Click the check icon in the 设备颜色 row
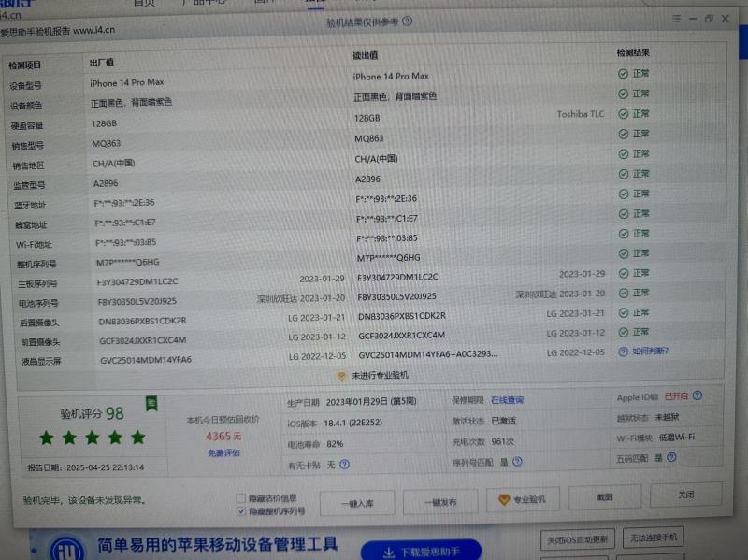The height and width of the screenshot is (560, 748). point(623,93)
